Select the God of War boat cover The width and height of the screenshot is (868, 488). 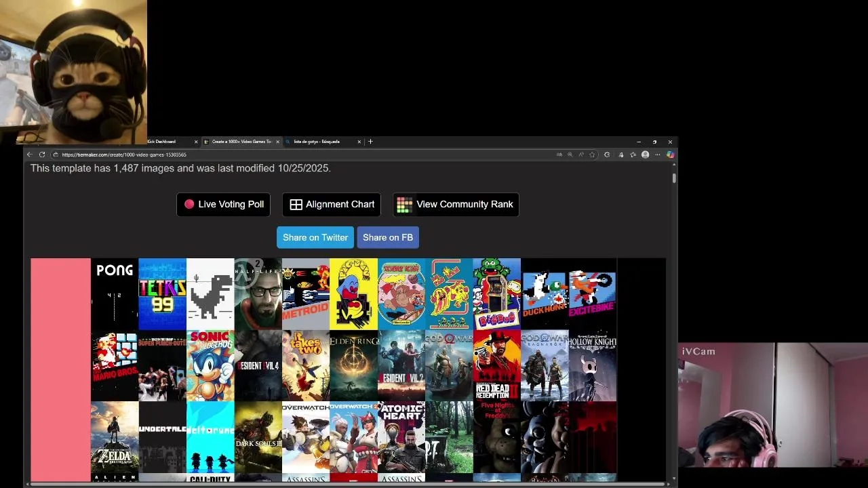(449, 365)
